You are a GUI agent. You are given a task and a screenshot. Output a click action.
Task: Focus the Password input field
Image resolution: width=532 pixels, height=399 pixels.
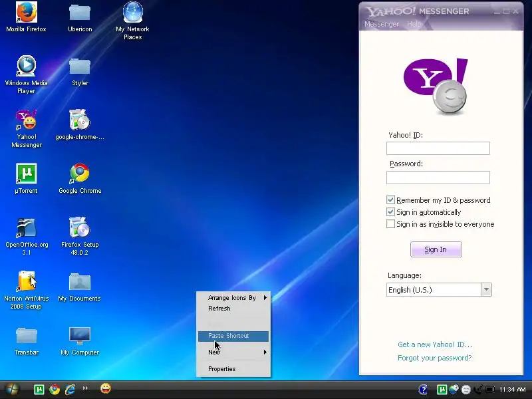pyautogui.click(x=438, y=178)
